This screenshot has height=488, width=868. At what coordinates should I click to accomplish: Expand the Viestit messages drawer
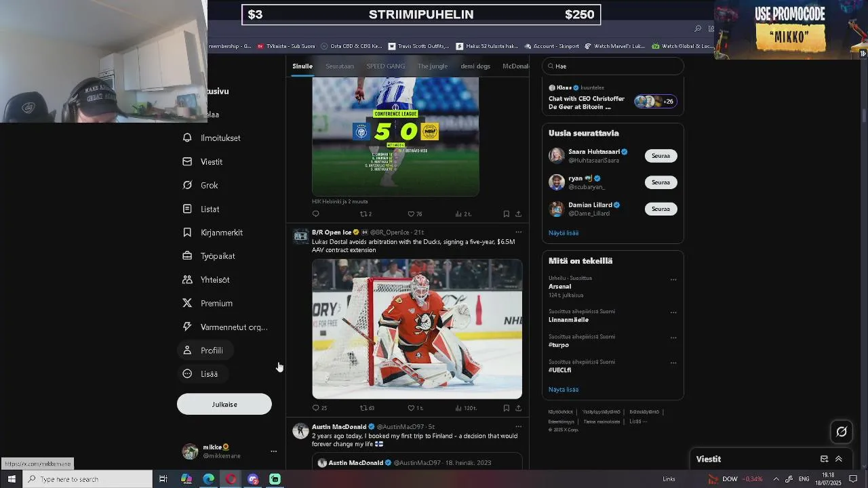pos(839,459)
